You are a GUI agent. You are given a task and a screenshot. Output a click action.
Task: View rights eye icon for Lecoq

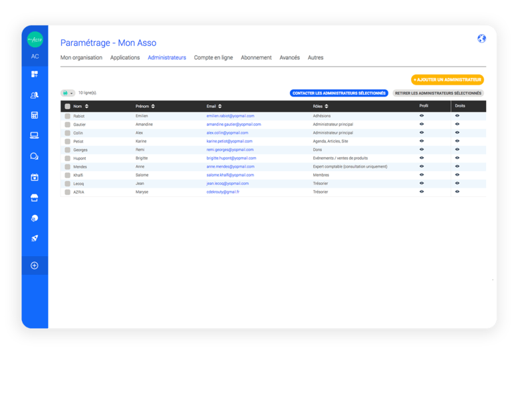(x=458, y=184)
